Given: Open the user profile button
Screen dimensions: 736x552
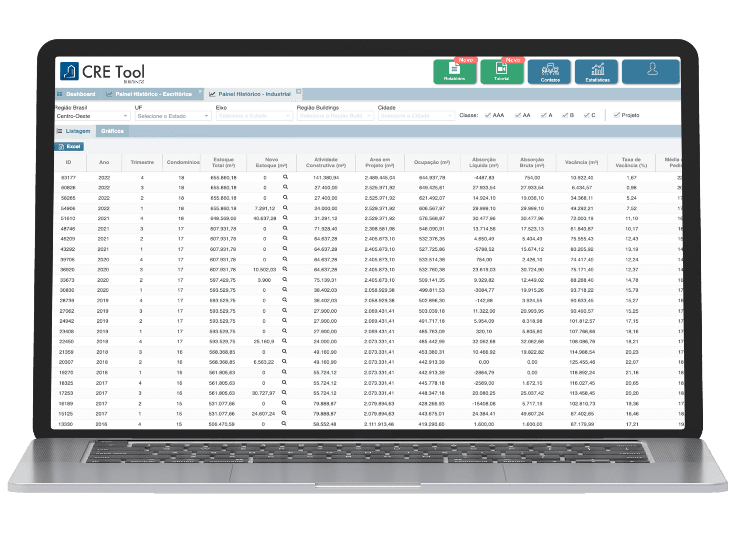Looking at the screenshot, I should [651, 72].
